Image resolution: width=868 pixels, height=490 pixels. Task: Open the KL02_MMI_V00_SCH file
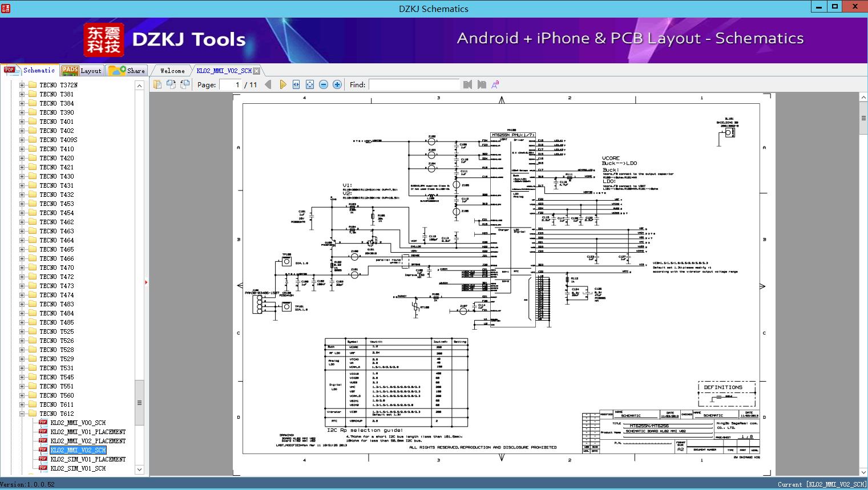[x=78, y=423]
